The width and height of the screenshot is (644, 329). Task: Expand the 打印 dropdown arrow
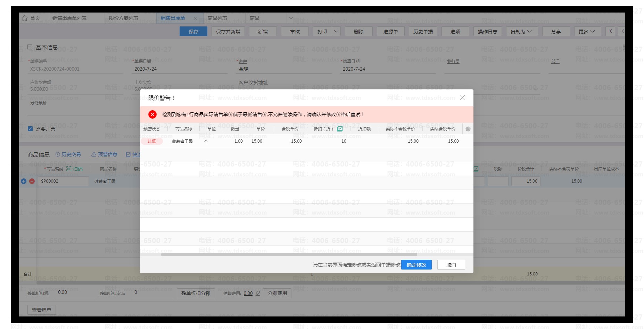tap(336, 31)
